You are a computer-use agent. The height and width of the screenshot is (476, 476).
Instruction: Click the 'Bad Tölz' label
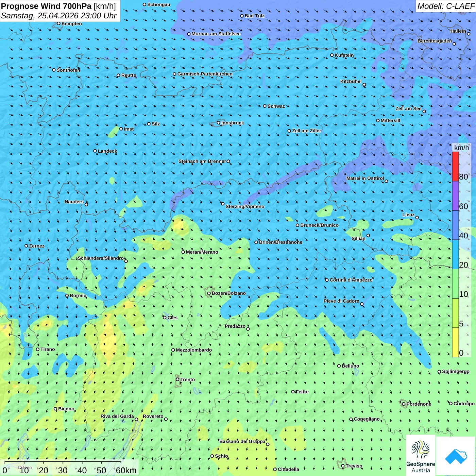[x=255, y=16]
